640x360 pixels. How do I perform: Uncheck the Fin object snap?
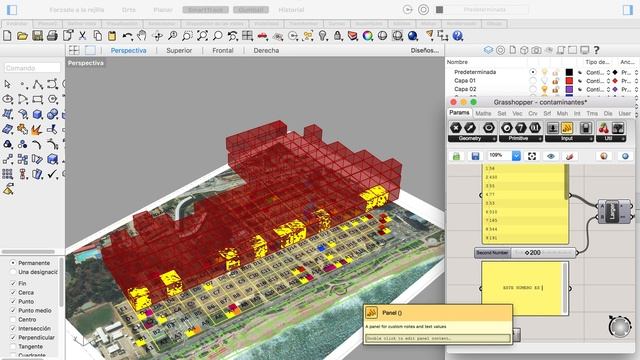(x=13, y=283)
